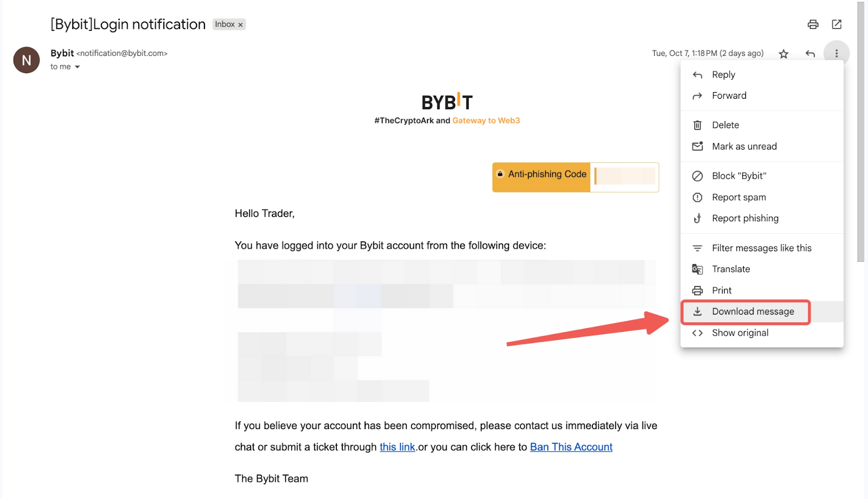Mark the email as unread
The height and width of the screenshot is (499, 868).
click(x=744, y=146)
